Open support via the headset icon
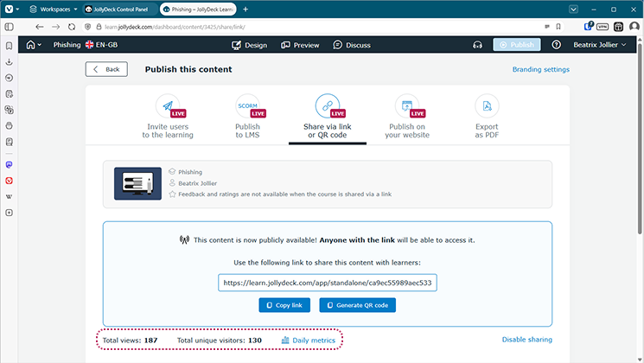Viewport: 644px width, 363px height. [477, 45]
